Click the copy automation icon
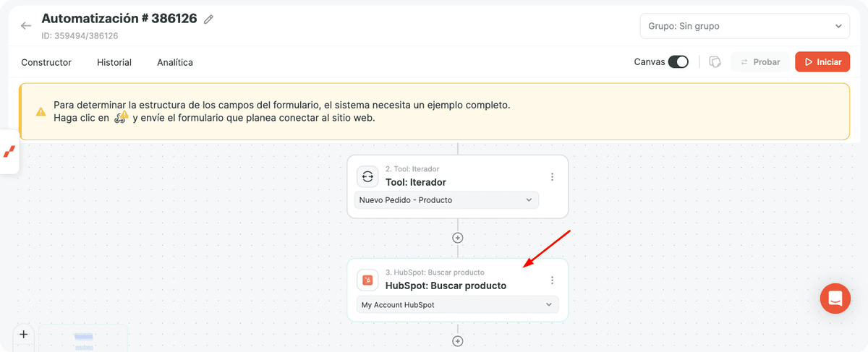This screenshot has height=352, width=868. tap(715, 62)
